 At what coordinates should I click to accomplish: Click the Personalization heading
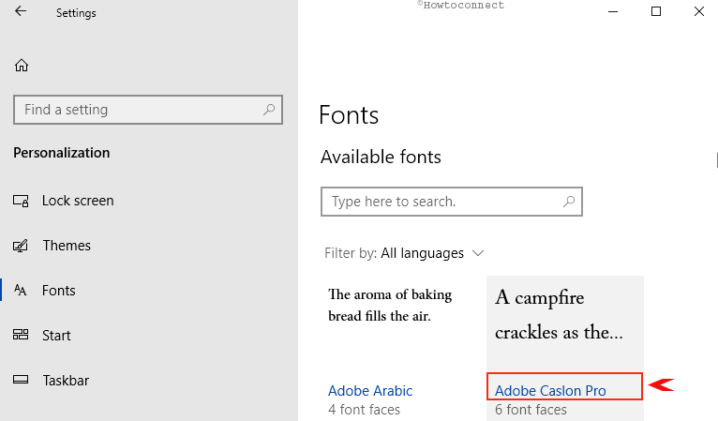(61, 153)
